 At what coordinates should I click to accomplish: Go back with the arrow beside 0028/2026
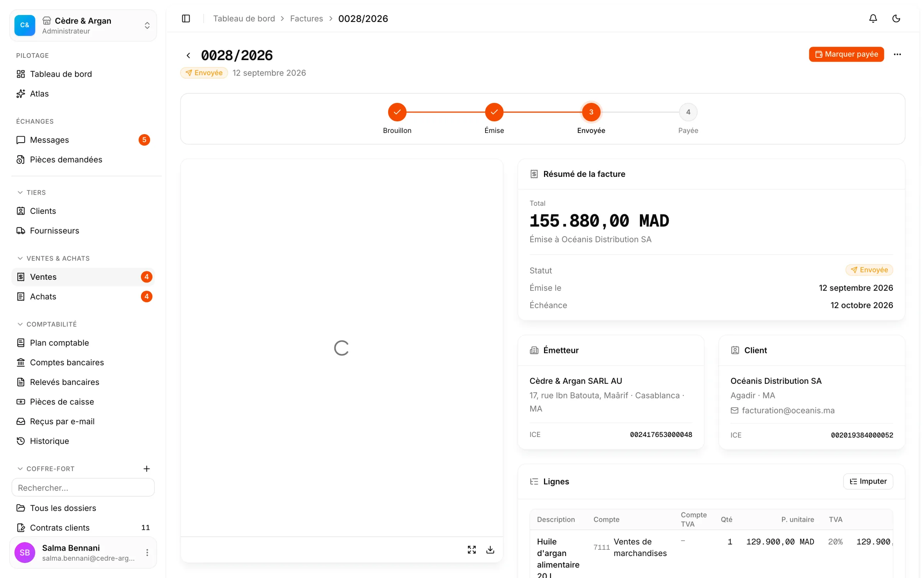pyautogui.click(x=188, y=55)
